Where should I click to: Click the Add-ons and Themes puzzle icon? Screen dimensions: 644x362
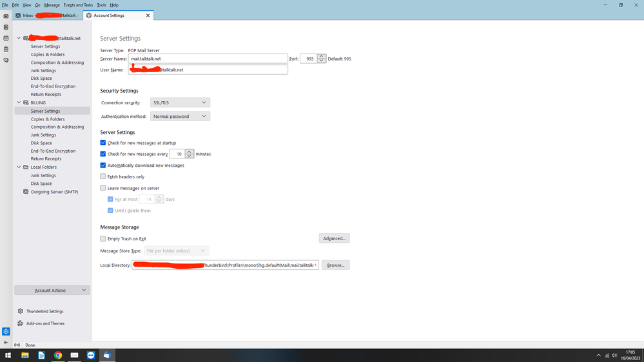(x=21, y=323)
